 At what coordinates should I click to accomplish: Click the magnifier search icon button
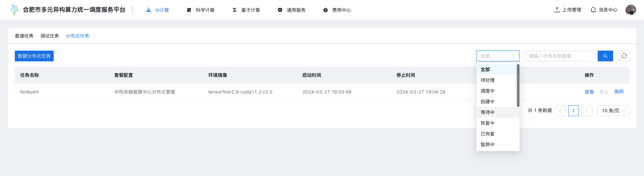point(605,56)
